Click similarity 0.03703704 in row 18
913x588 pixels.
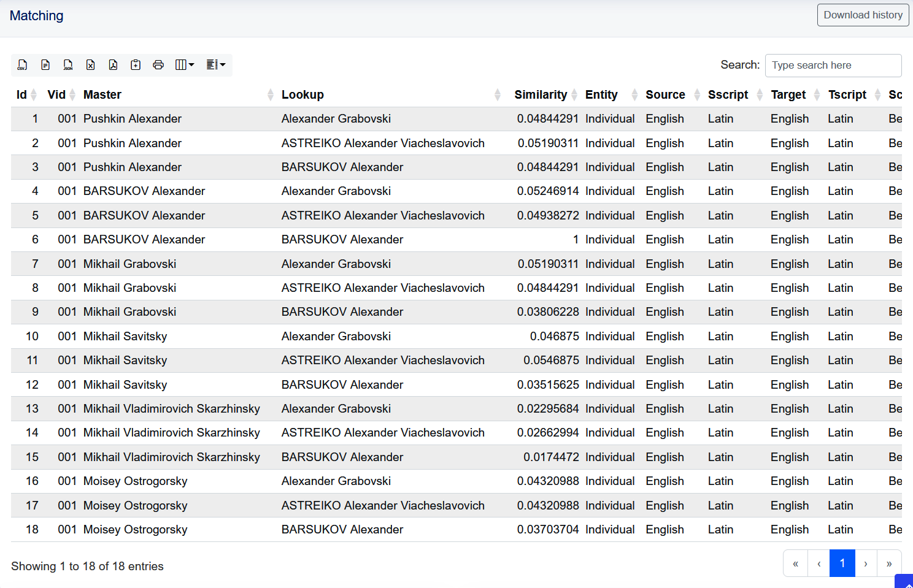pyautogui.click(x=548, y=530)
